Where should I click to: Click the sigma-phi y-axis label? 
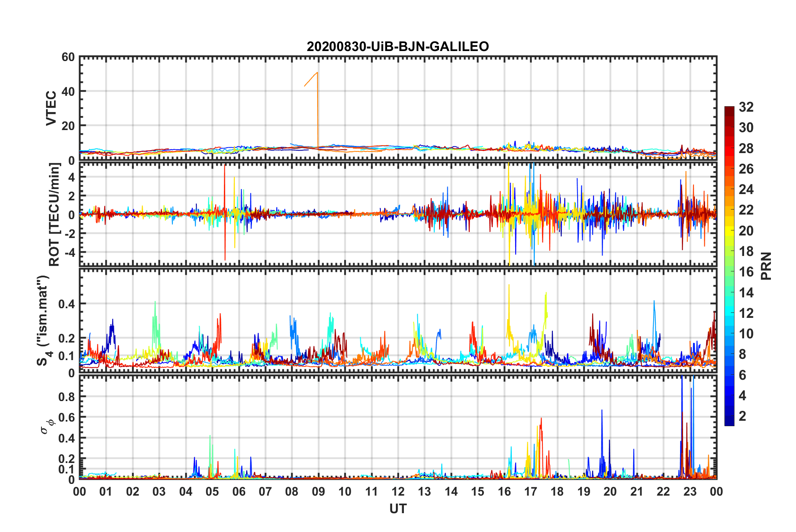pyautogui.click(x=47, y=427)
